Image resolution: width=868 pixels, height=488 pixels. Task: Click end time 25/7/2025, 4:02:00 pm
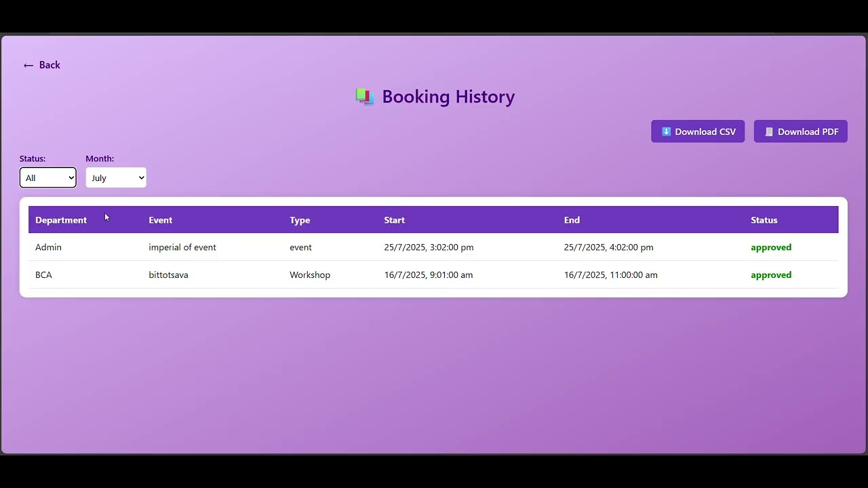pos(609,247)
